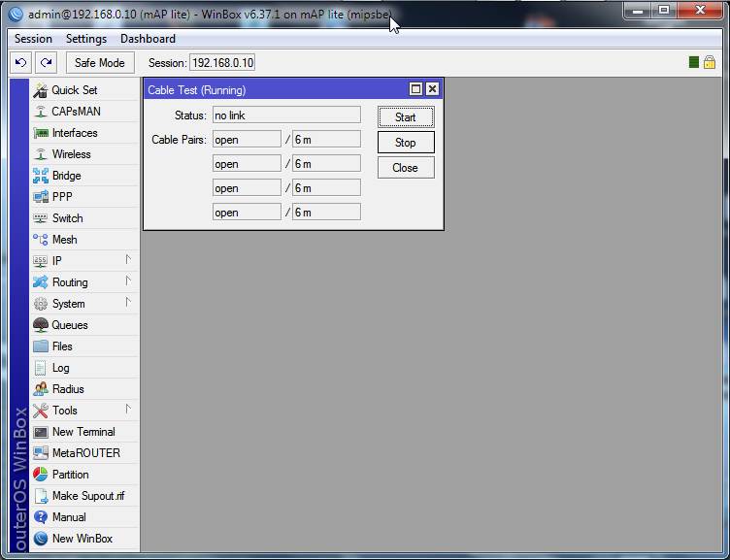Stop the running cable test

pyautogui.click(x=406, y=143)
